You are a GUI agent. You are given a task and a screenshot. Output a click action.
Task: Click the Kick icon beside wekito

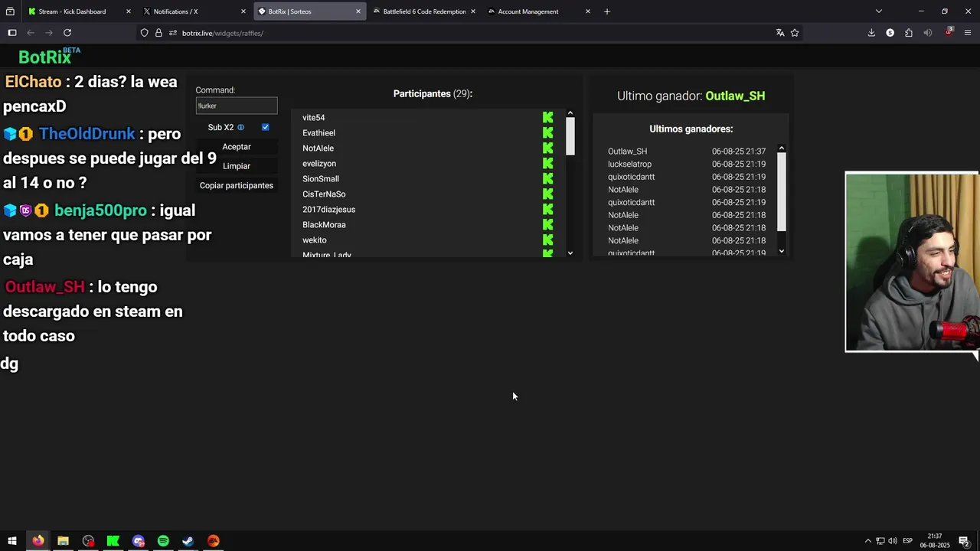(547, 240)
